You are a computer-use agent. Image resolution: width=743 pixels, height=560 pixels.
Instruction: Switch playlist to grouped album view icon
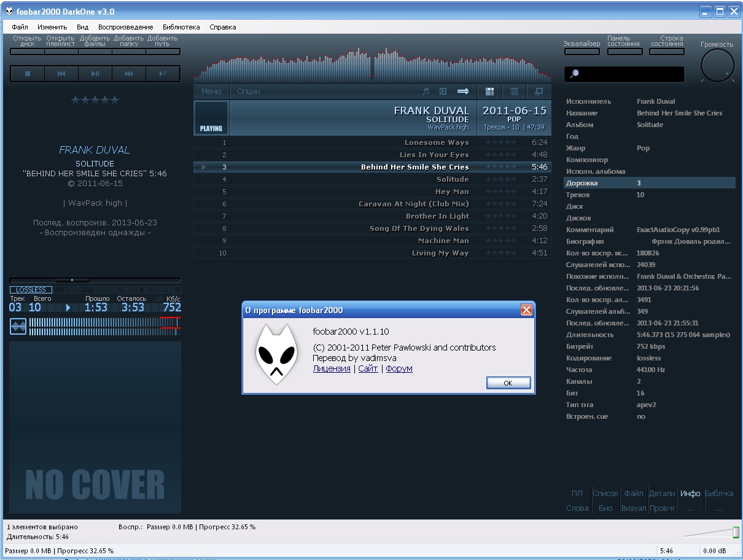coord(489,91)
